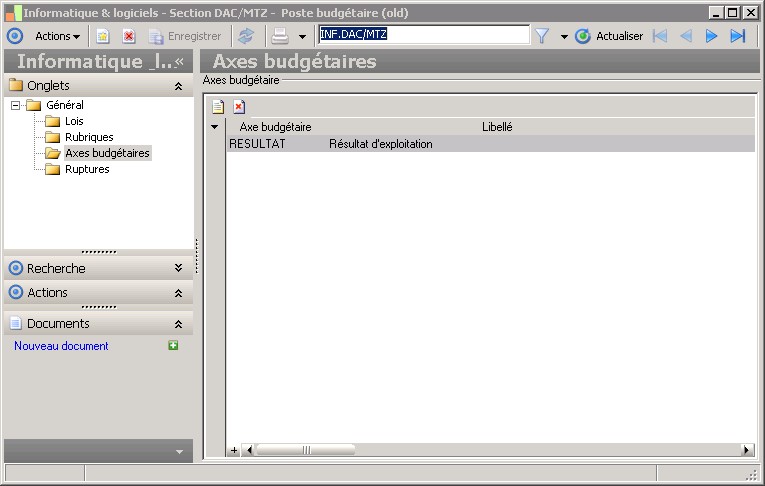Screen dimensions: 765x486
Task: Click the Libellé column header
Action: point(497,127)
